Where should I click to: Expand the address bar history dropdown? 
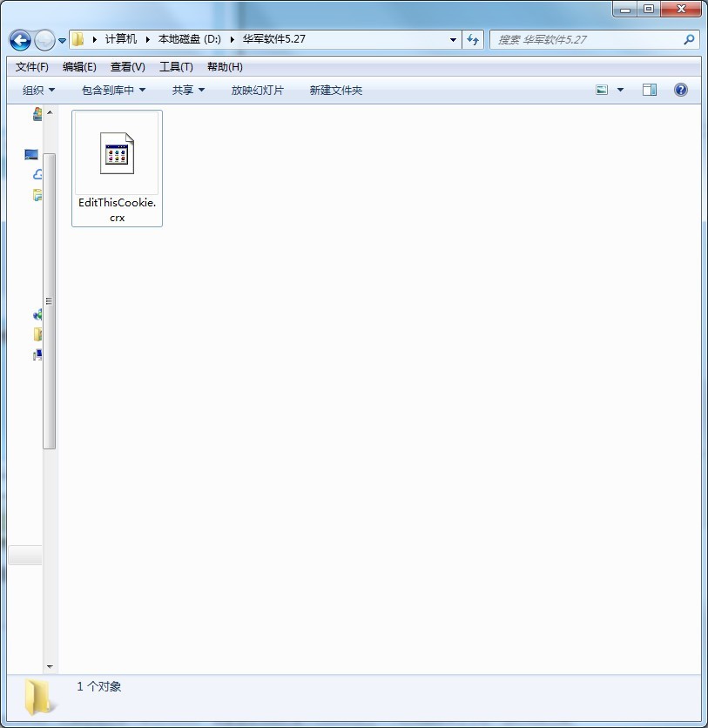click(453, 40)
